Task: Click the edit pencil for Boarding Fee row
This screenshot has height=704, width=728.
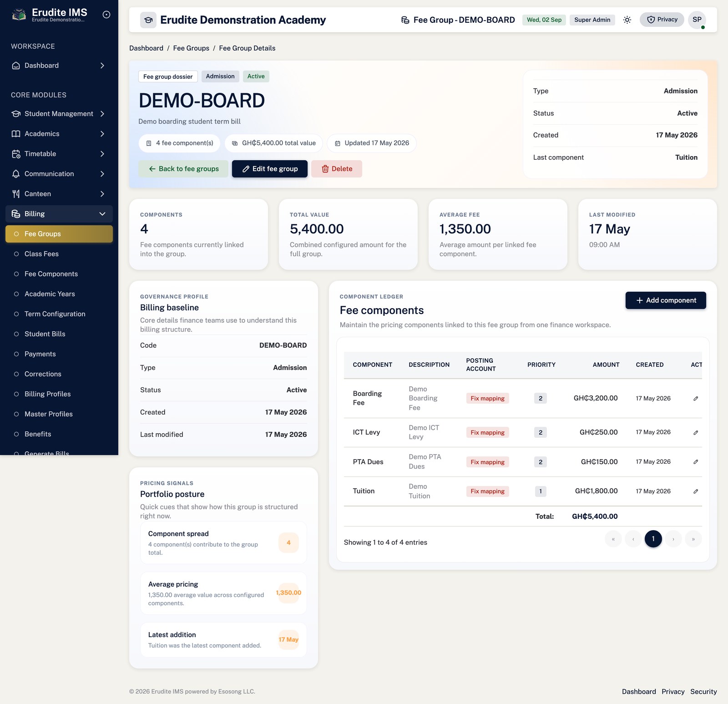Action: point(695,399)
